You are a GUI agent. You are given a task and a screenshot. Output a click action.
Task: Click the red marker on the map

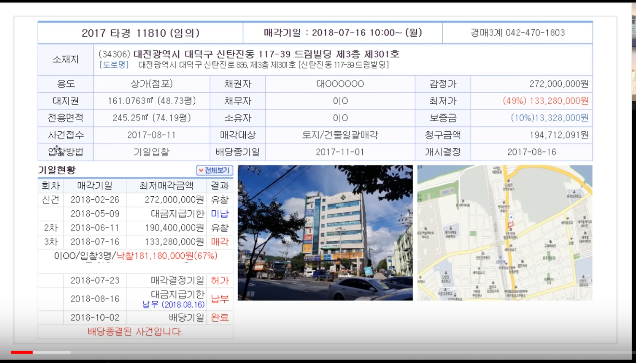(x=511, y=224)
